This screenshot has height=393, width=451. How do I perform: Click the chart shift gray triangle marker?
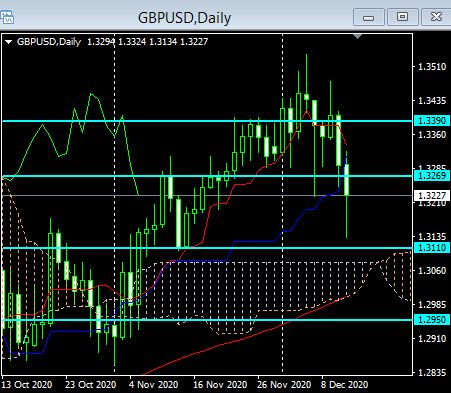[x=357, y=36]
